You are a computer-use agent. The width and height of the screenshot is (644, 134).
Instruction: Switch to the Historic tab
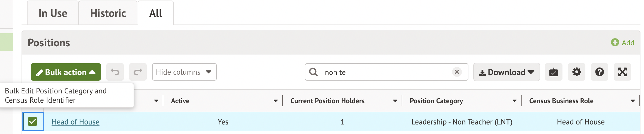(x=108, y=13)
